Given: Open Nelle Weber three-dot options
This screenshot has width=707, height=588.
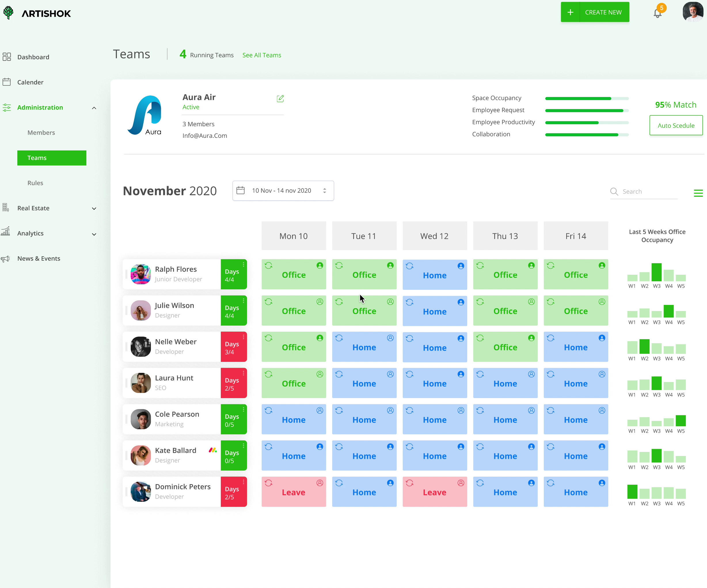Looking at the screenshot, I should [x=244, y=337].
